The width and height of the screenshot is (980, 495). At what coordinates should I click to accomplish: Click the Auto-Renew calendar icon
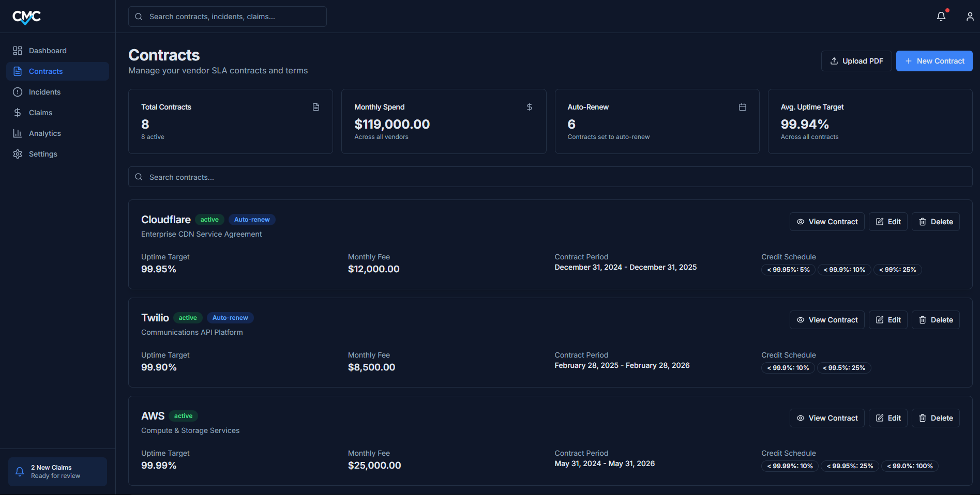(x=742, y=107)
